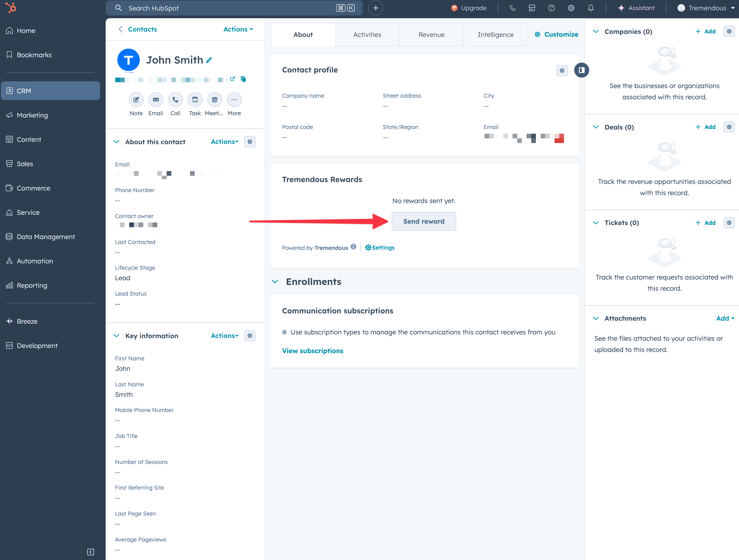Open the HubSpot marketplace icon
The width and height of the screenshot is (739, 560).
coord(532,8)
